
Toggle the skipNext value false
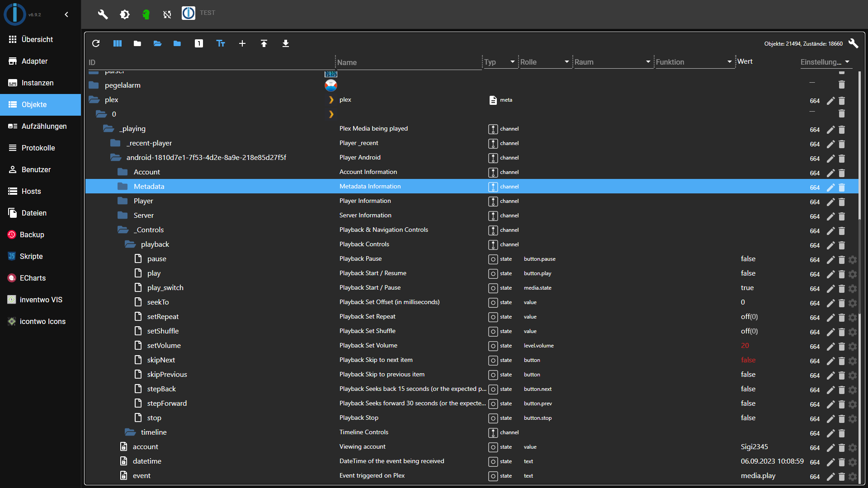(748, 360)
